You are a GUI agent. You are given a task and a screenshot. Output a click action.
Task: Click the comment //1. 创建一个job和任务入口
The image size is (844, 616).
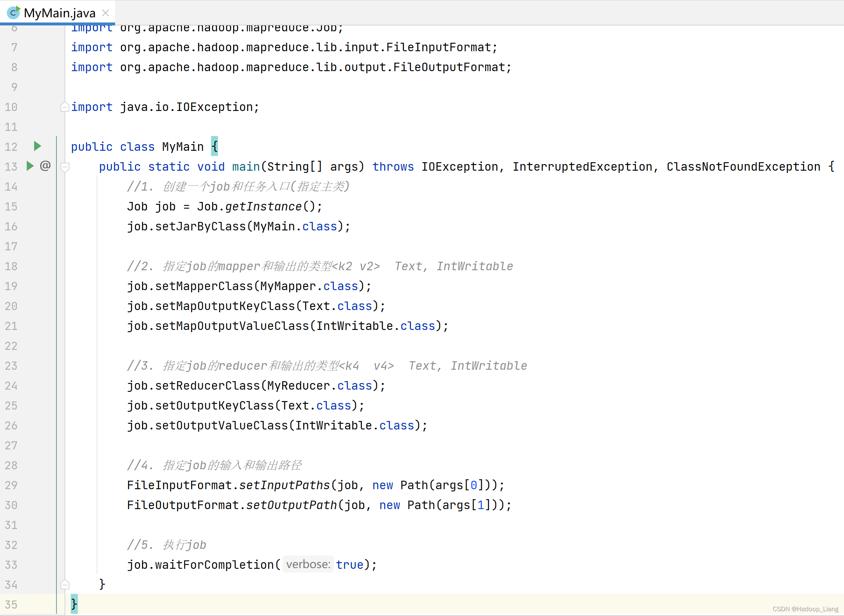point(238,187)
